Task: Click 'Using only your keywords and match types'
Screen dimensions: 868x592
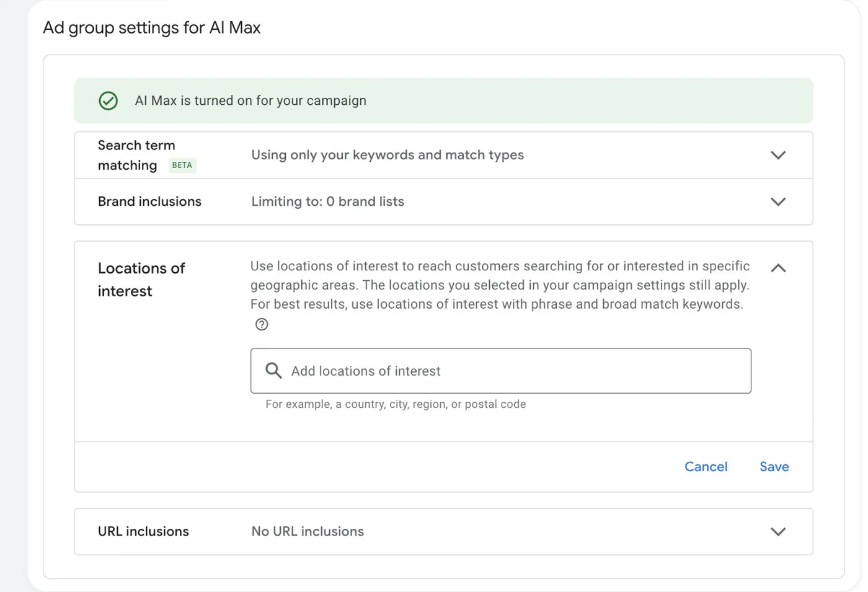Action: click(387, 155)
